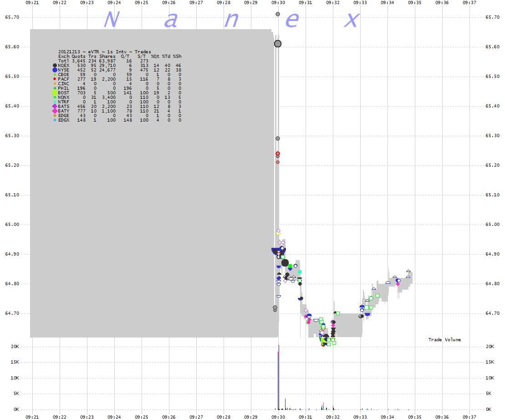This screenshot has height=420, width=505.
Task: Click the NQNX green square legend marker
Action: [x=55, y=97]
